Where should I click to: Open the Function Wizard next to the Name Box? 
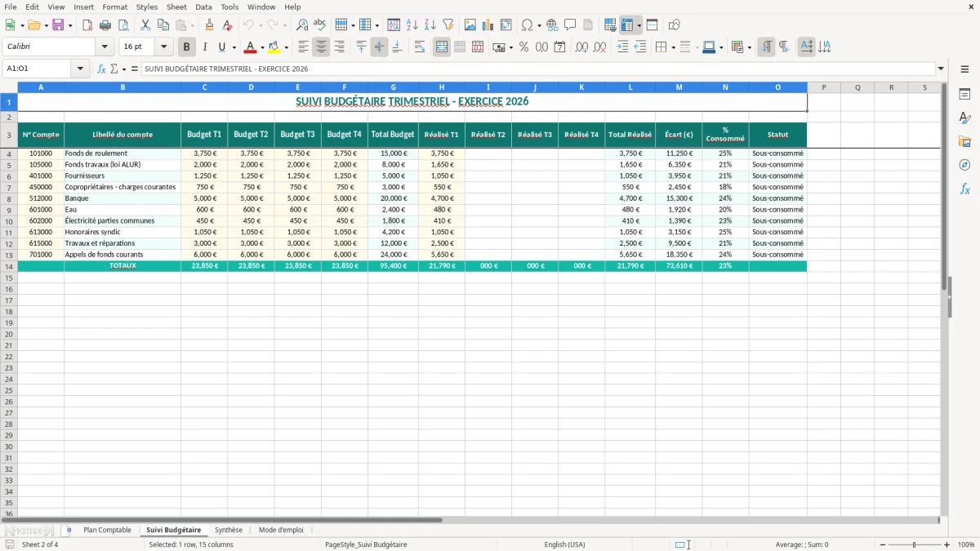tap(101, 69)
